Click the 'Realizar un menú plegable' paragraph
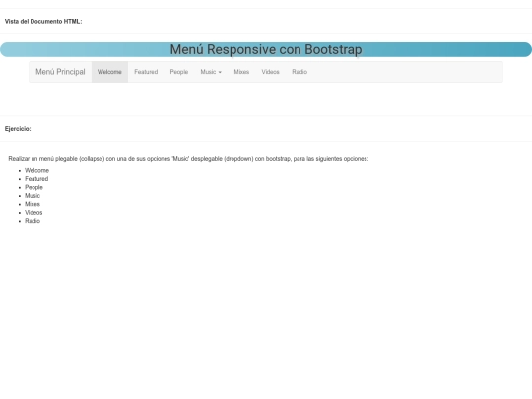Screen dimensions: 532x399 pos(188,159)
